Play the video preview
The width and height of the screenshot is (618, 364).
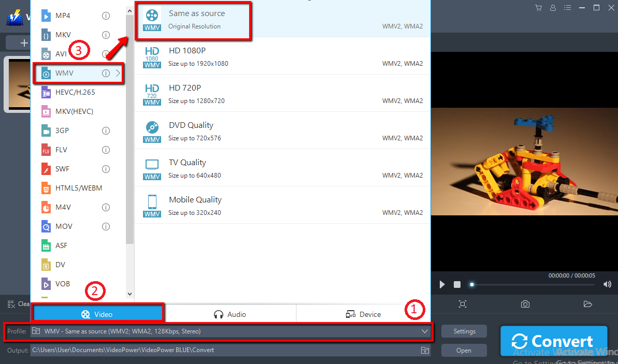(442, 284)
